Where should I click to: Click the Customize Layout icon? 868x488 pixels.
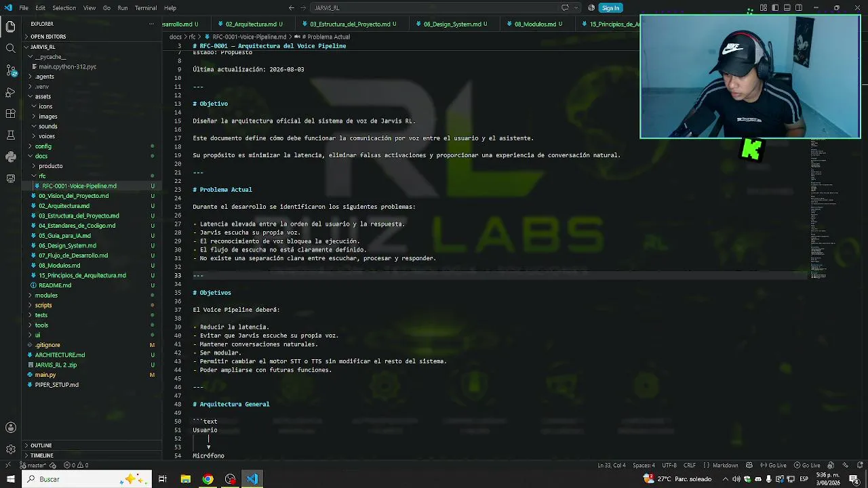pyautogui.click(x=764, y=8)
